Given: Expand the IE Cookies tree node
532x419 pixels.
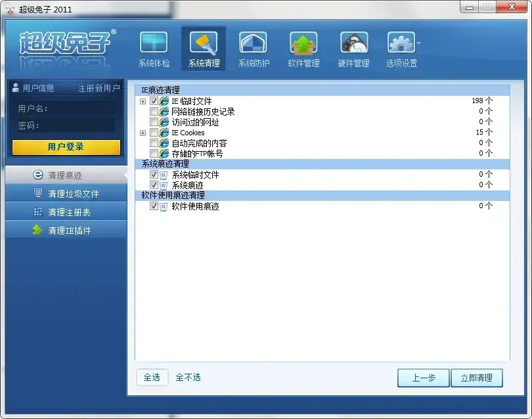Looking at the screenshot, I should coord(143,133).
